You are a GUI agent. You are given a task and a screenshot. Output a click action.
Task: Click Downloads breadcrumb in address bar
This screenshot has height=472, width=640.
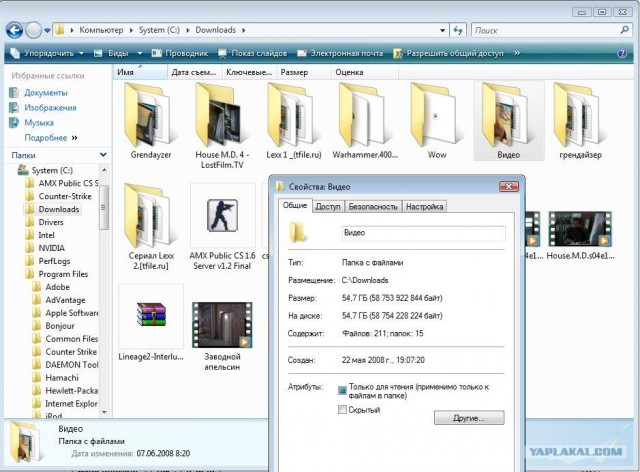(216, 30)
